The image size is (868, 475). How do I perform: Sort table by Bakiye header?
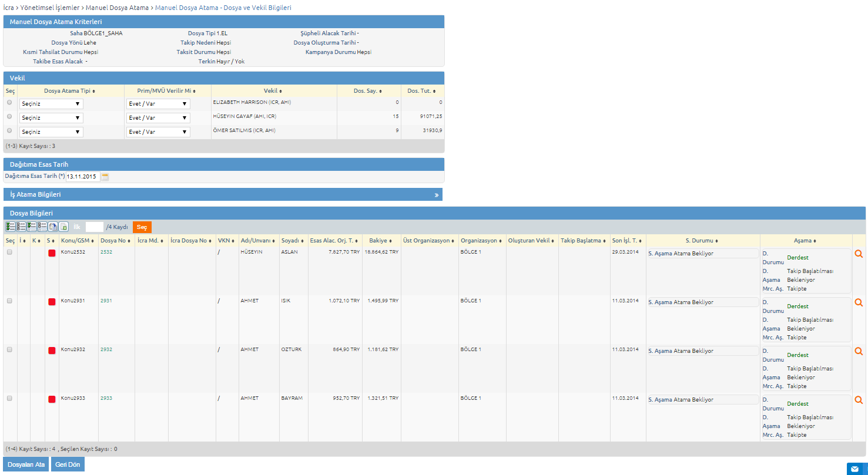[381, 241]
